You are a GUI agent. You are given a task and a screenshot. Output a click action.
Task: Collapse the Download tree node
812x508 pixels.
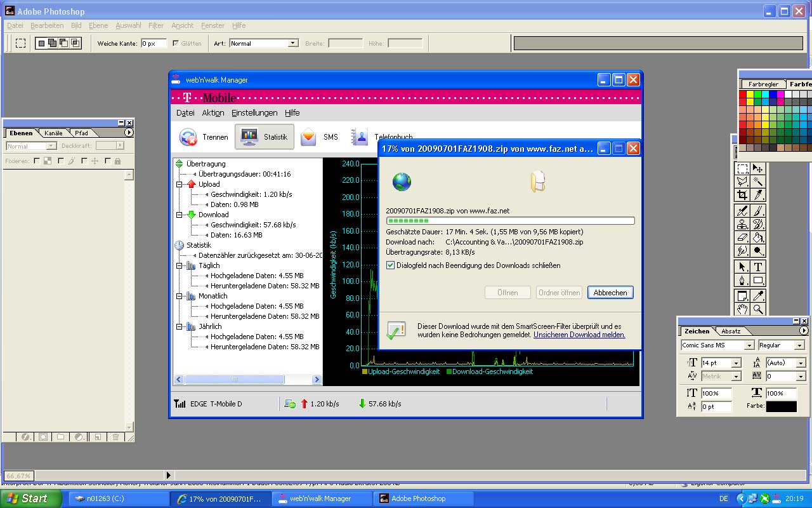180,215
